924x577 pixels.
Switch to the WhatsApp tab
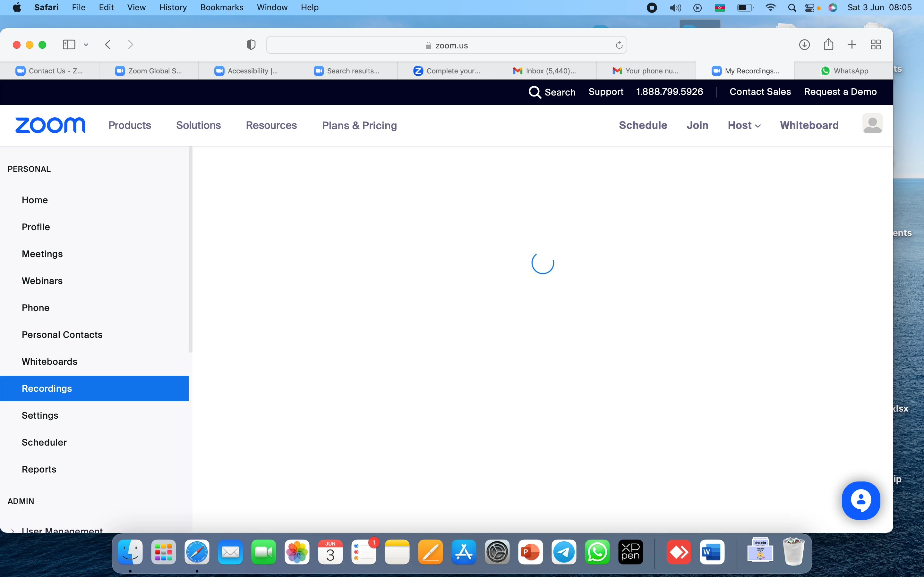844,71
